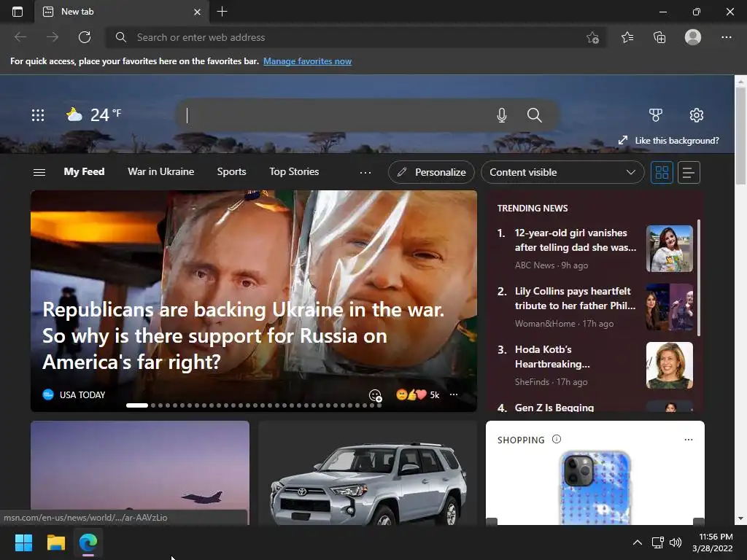Focus the address bar field
The width and height of the screenshot is (747, 560).
click(x=356, y=37)
